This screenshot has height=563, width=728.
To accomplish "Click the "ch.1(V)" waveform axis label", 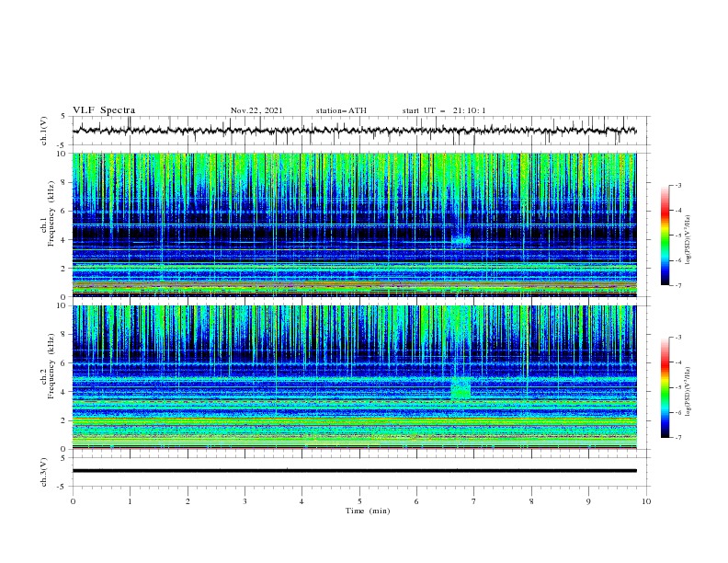I will (44, 131).
